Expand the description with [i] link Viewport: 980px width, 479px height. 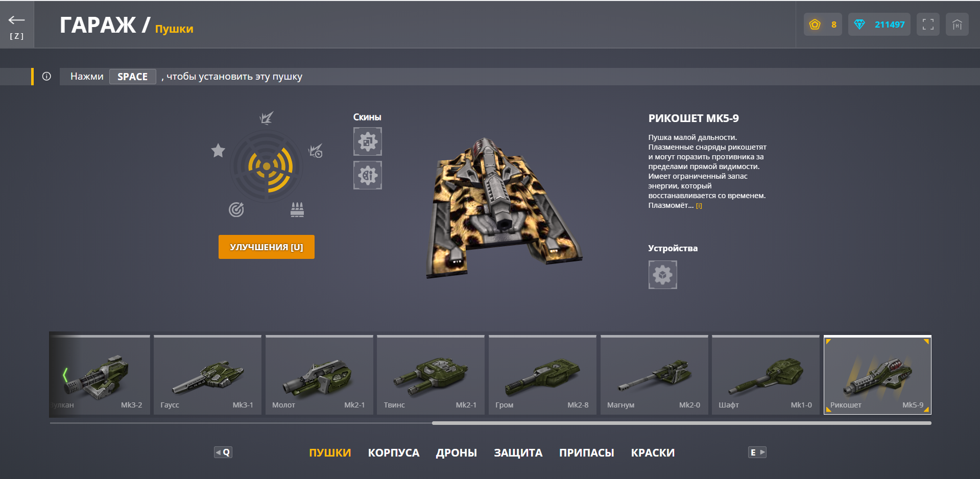[699, 206]
